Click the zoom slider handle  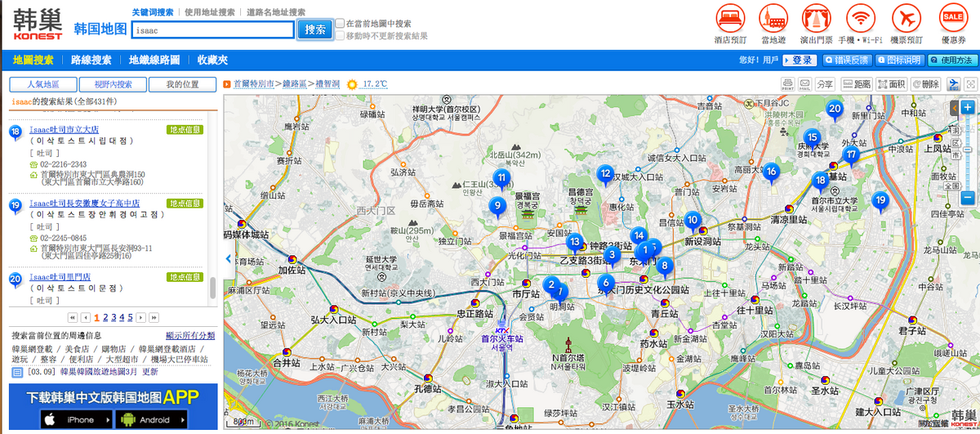[968, 151]
